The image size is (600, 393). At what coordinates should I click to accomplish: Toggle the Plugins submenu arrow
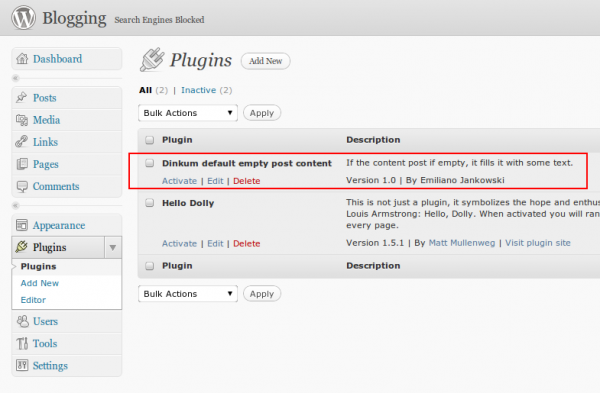pos(113,247)
